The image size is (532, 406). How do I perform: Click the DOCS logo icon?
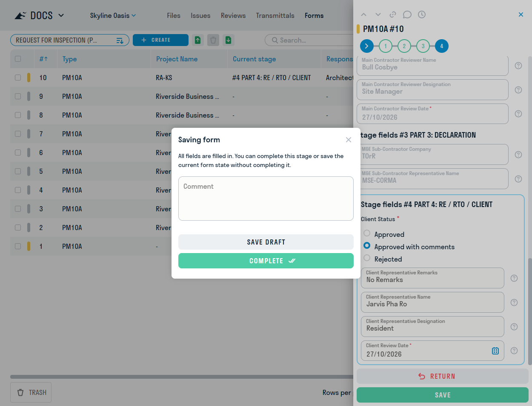click(20, 16)
